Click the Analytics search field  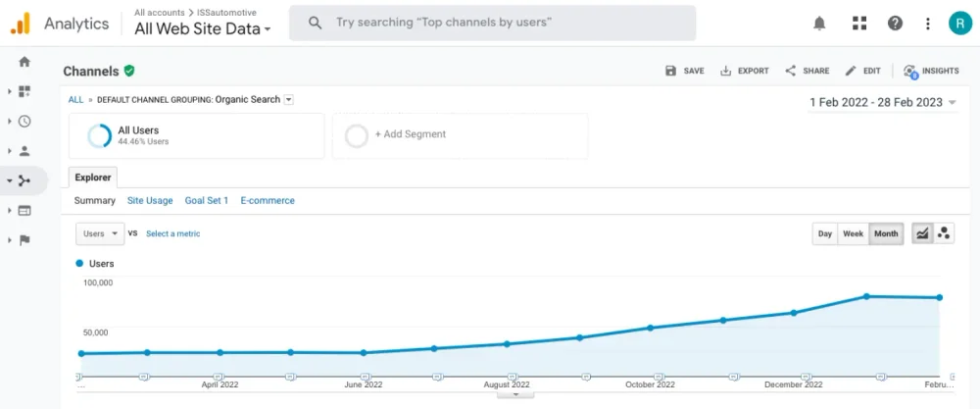(x=492, y=23)
